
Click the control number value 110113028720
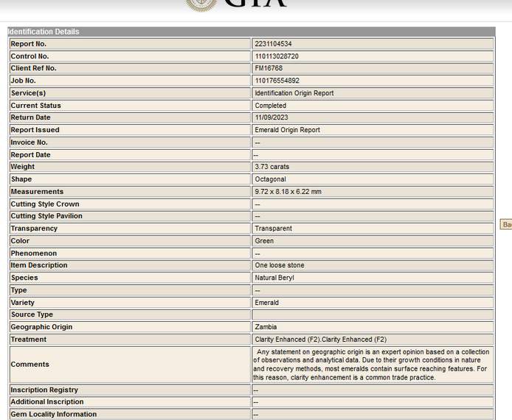tap(277, 56)
